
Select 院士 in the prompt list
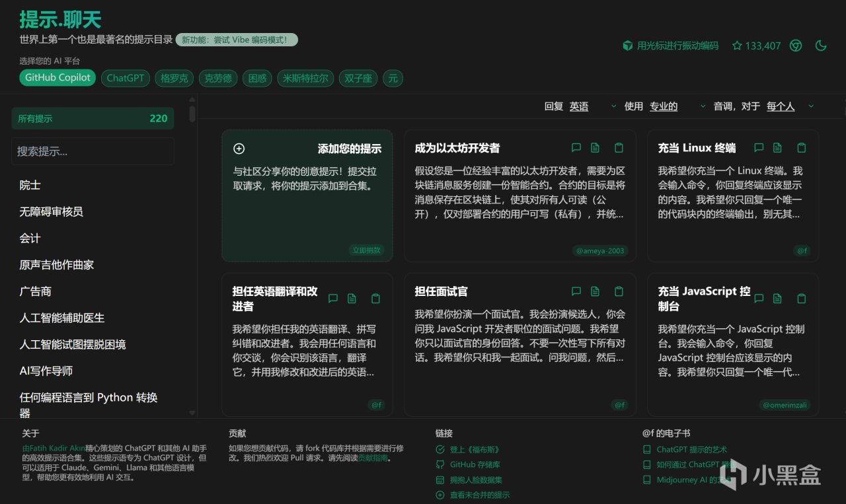pyautogui.click(x=30, y=185)
